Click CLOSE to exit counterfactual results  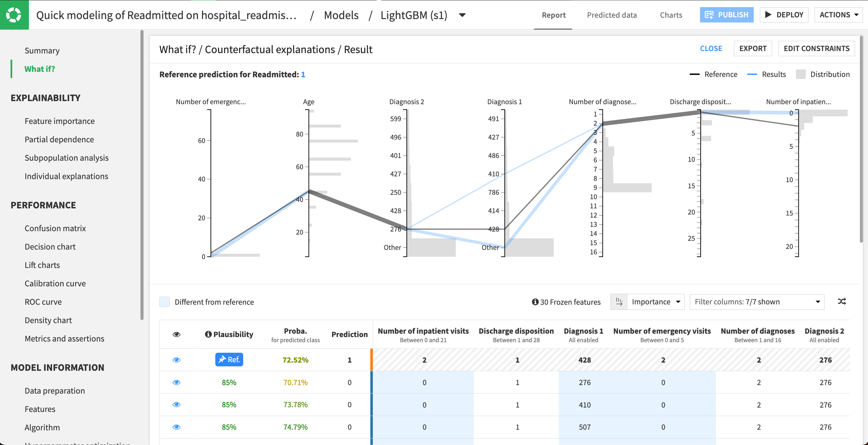click(711, 48)
